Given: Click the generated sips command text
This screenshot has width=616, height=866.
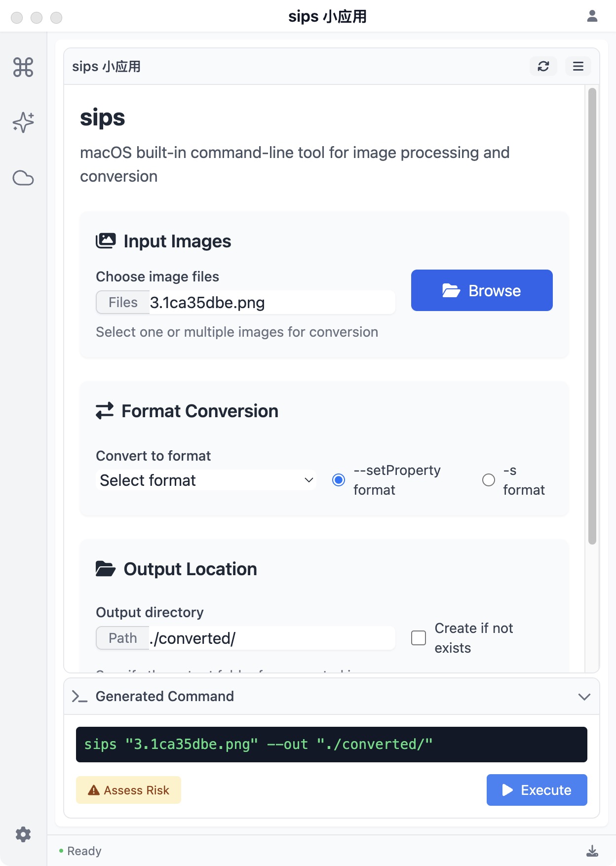Looking at the screenshot, I should coord(258,744).
